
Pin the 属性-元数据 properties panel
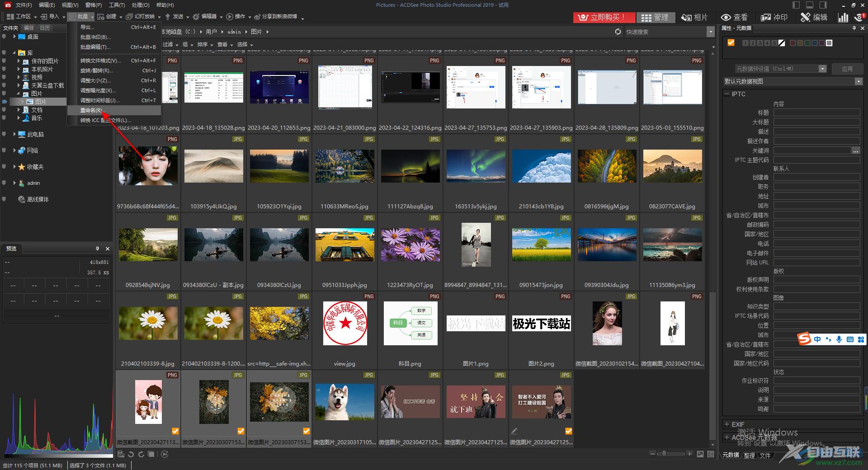click(x=854, y=28)
